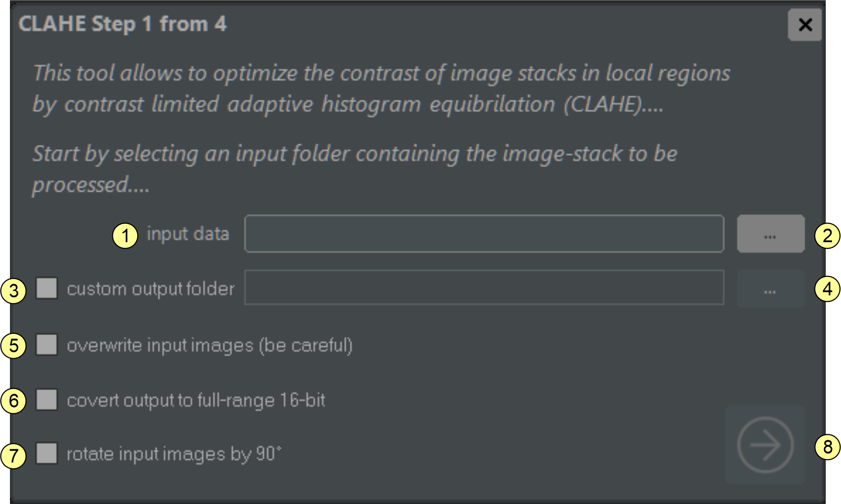Click the yellow callout marker number 4

[827, 289]
